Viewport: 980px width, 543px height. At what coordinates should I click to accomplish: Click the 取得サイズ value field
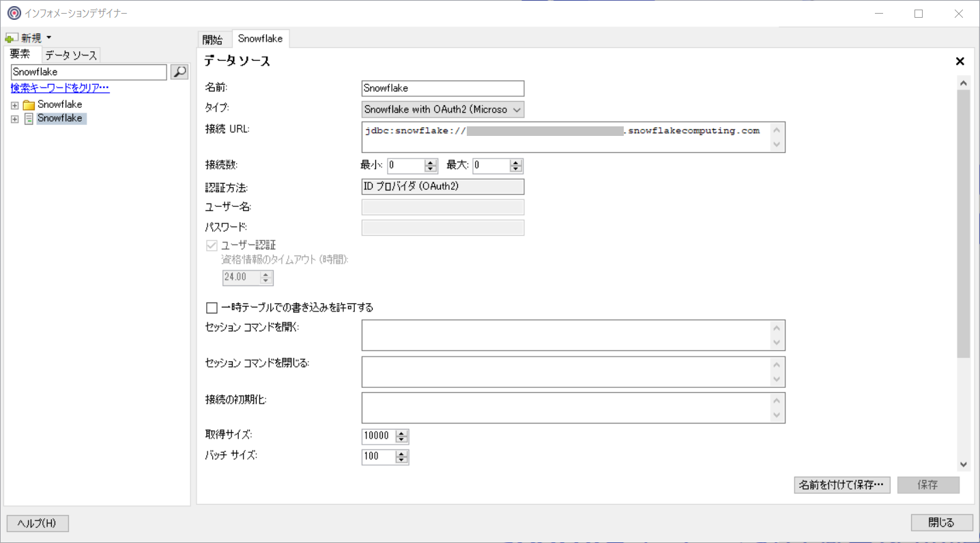[x=379, y=436]
